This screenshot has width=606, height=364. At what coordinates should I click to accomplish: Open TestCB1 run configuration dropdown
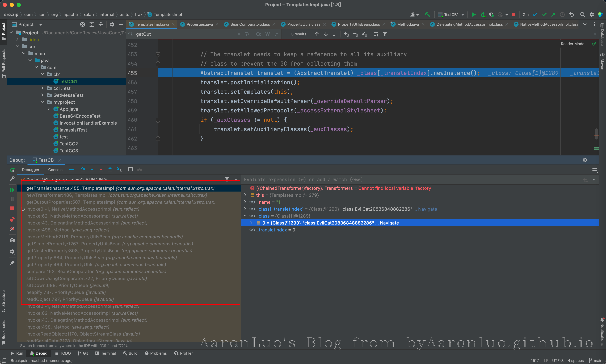451,14
